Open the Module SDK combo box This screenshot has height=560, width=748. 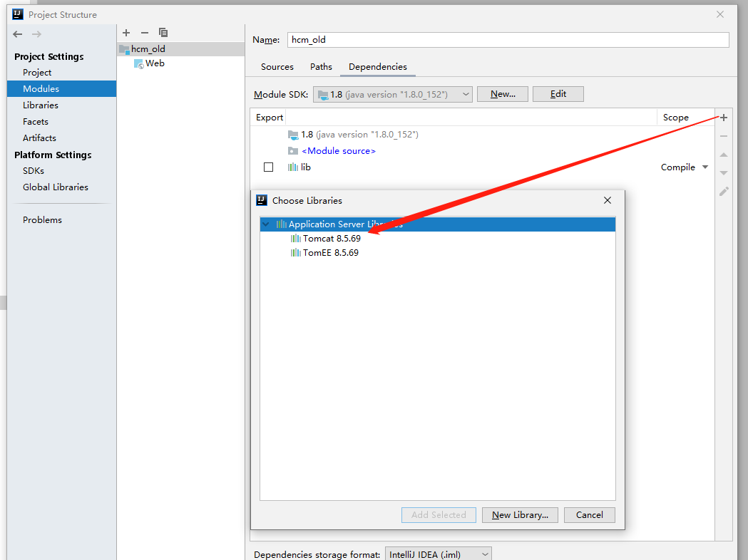tap(393, 94)
